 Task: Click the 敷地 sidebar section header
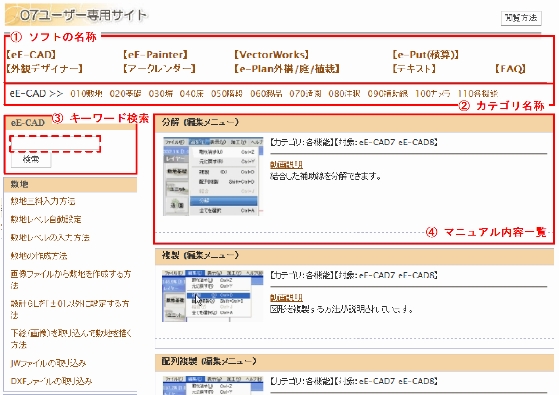coord(70,185)
